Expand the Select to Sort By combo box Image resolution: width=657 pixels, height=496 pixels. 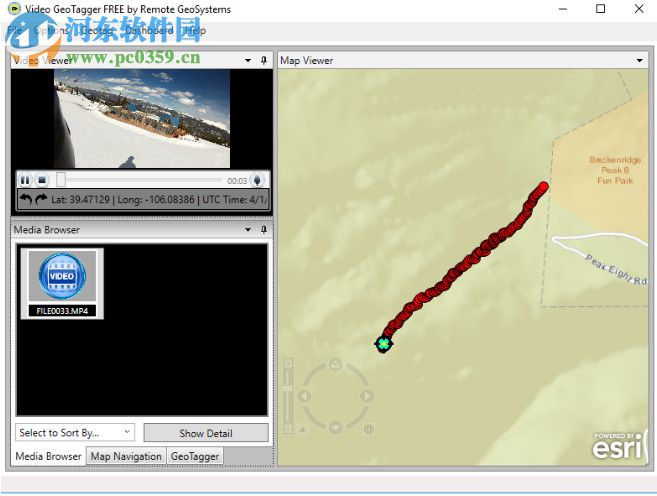pyautogui.click(x=75, y=432)
